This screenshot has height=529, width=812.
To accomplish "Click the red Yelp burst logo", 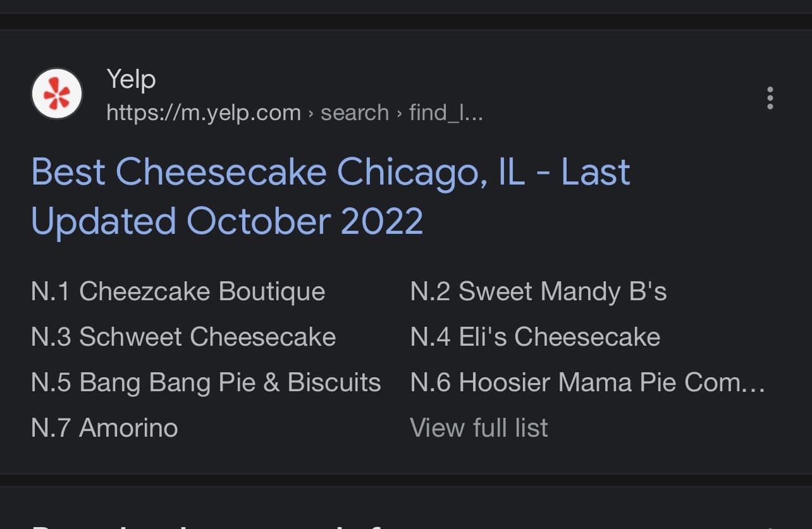I will [x=57, y=94].
